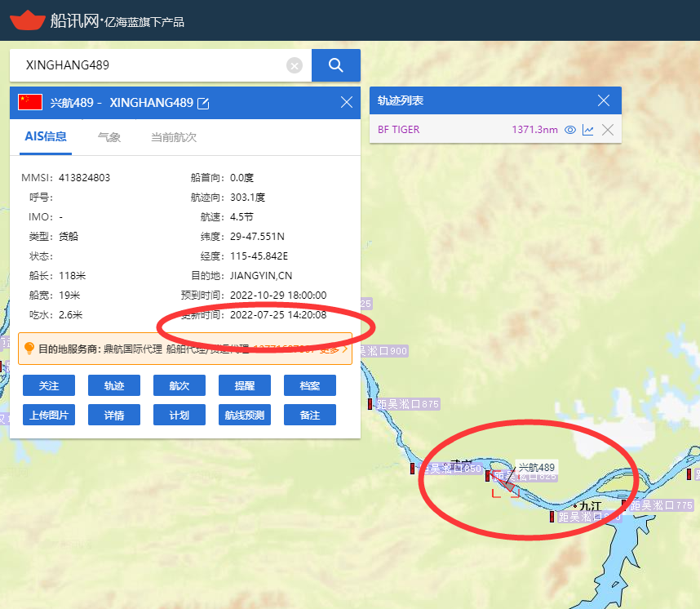Remove BF TIGER from the track list
The height and width of the screenshot is (609, 700).
point(607,130)
